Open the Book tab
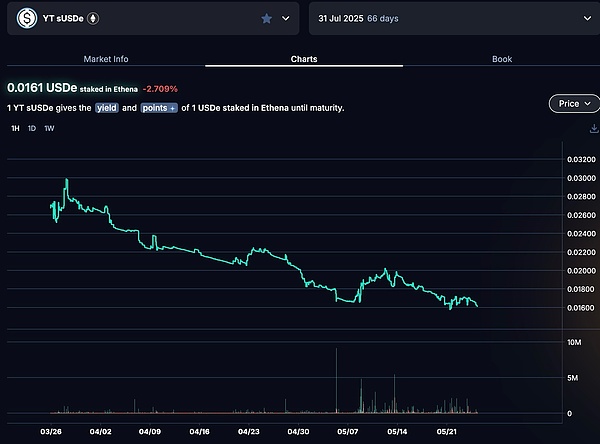The image size is (600, 444). (502, 59)
